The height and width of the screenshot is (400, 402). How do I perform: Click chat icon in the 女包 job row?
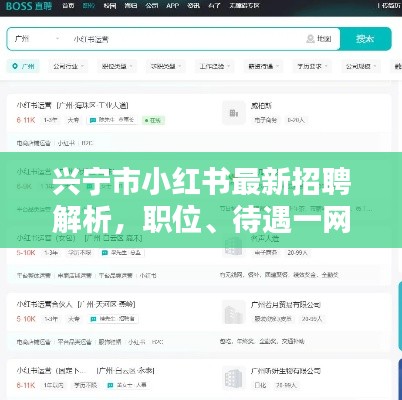105,253
